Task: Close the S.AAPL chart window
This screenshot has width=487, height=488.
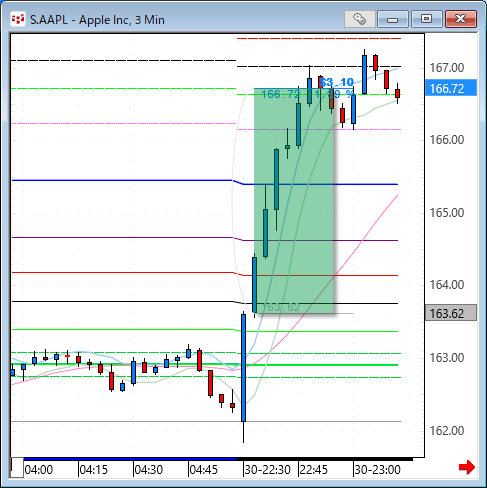Action: [461, 19]
